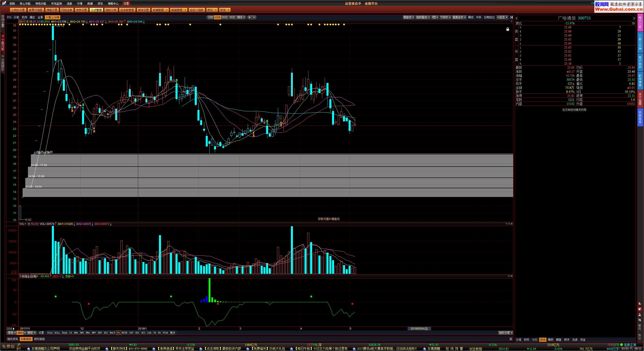Click the plus zoom-in chart button
Viewport: 644px width, 351px height.
tap(249, 17)
